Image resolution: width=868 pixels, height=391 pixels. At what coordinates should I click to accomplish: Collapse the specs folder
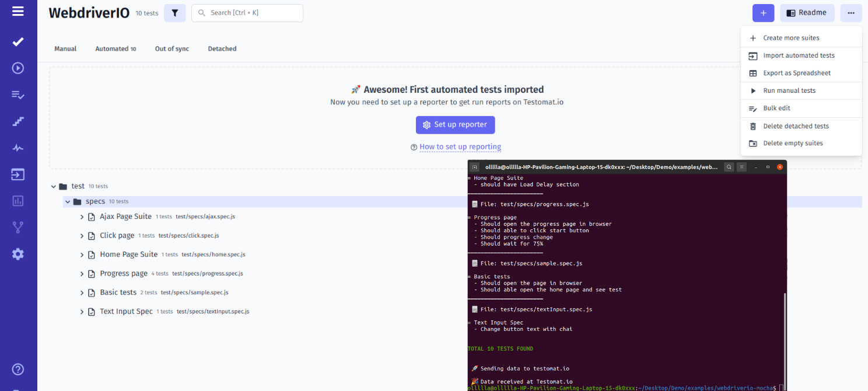click(x=67, y=201)
